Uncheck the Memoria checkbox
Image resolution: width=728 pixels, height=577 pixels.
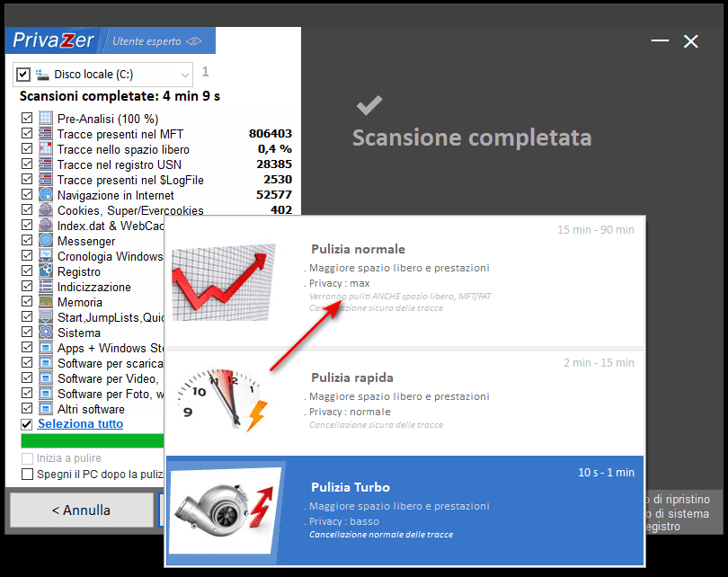(27, 301)
